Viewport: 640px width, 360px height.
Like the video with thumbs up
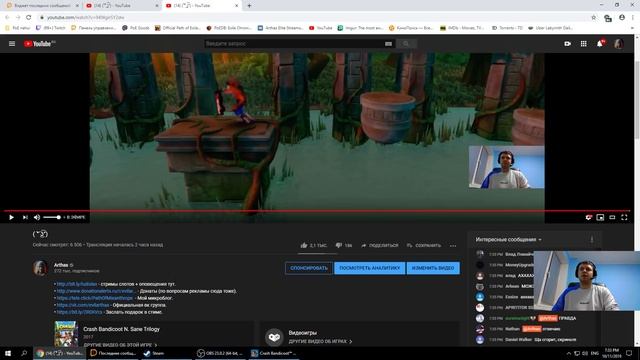pos(304,245)
